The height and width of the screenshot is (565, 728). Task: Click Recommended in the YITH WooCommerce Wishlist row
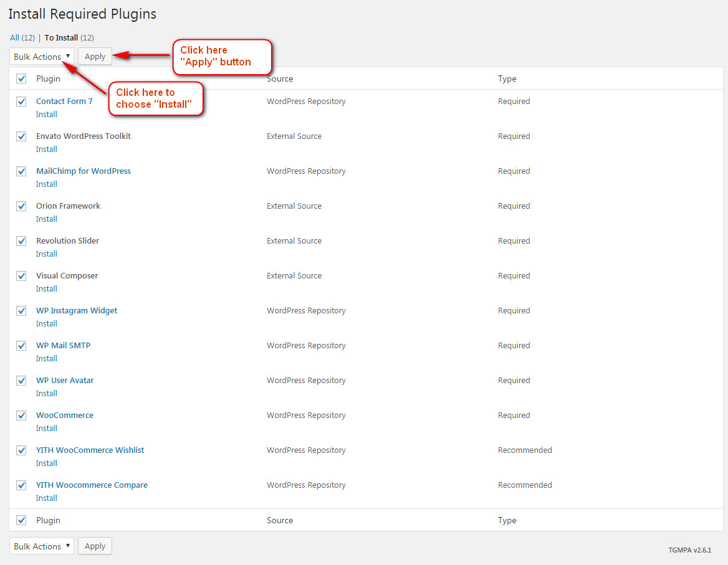[525, 450]
